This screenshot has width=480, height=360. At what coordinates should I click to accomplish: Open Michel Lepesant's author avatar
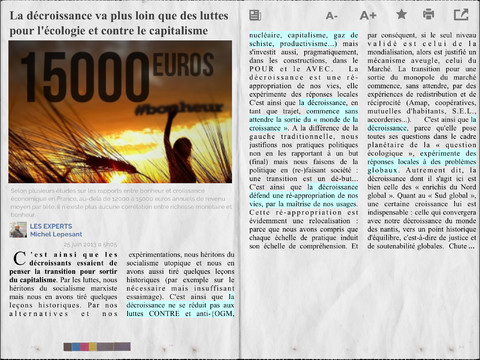(18, 230)
